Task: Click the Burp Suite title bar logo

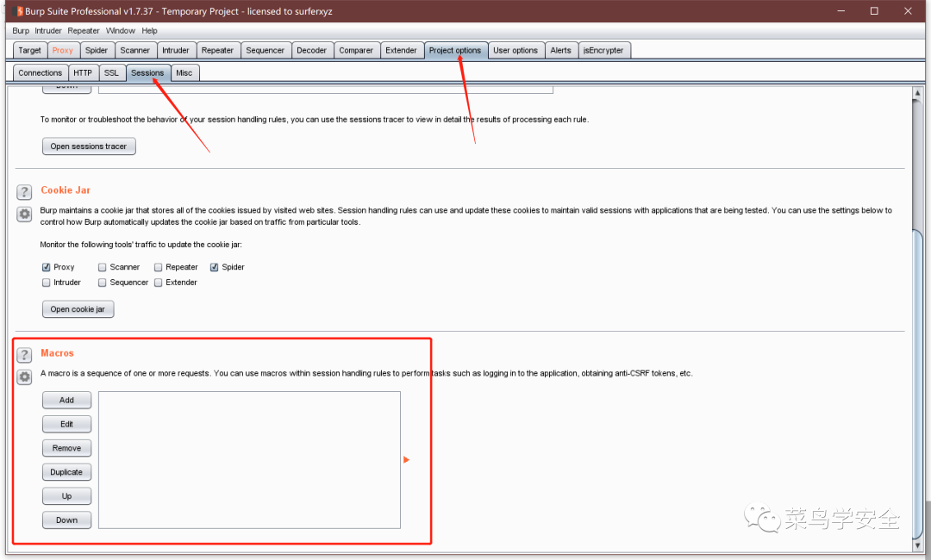Action: point(18,11)
